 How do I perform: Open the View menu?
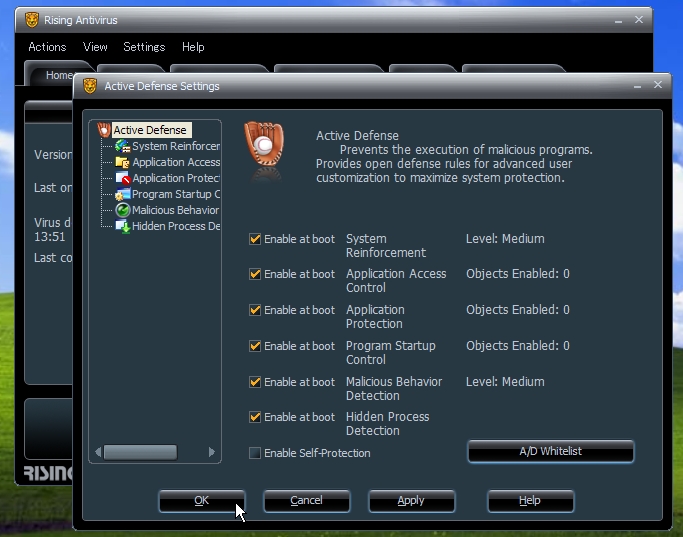[x=95, y=47]
